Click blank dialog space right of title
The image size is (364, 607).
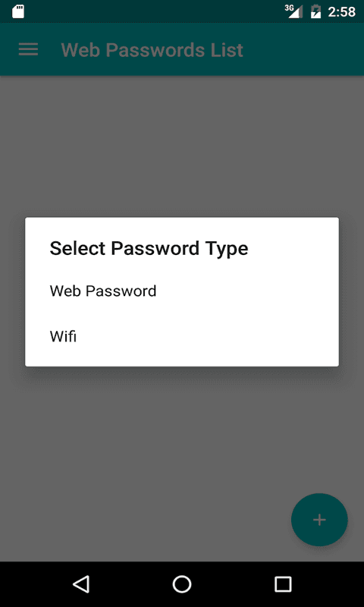click(293, 248)
